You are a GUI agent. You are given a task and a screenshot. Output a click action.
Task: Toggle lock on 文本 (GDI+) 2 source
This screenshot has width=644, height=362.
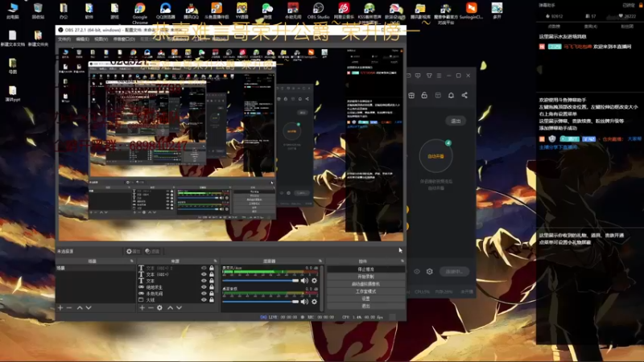pos(212,268)
